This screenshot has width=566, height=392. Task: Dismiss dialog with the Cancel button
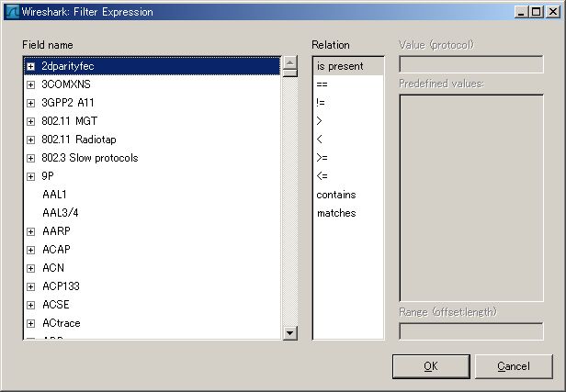point(514,366)
